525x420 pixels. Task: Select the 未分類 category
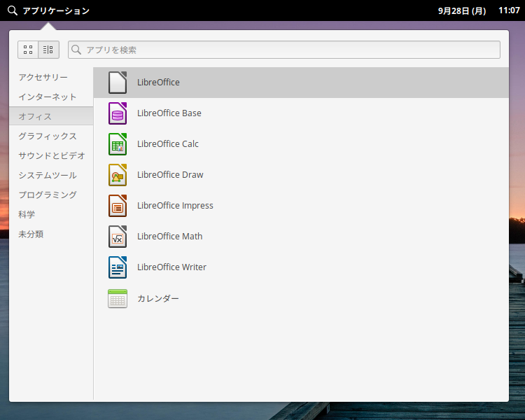coord(51,234)
